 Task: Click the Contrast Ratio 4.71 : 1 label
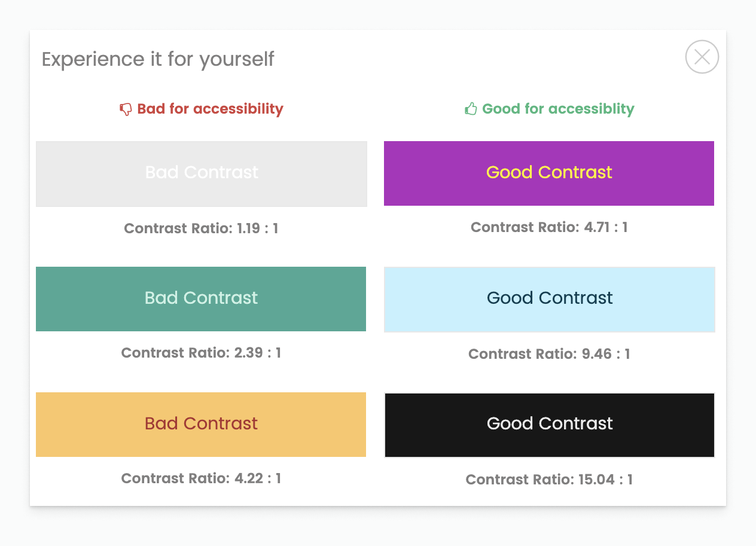(x=549, y=227)
